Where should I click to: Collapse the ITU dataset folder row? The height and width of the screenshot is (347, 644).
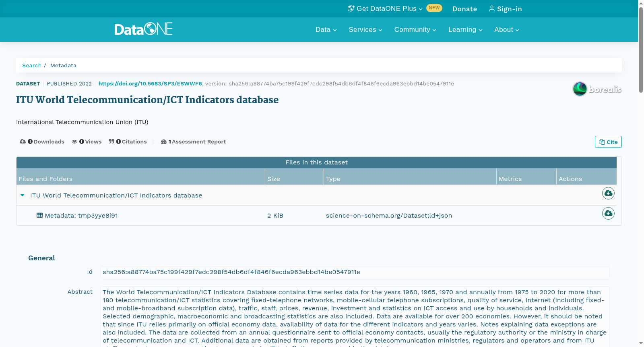coord(23,195)
